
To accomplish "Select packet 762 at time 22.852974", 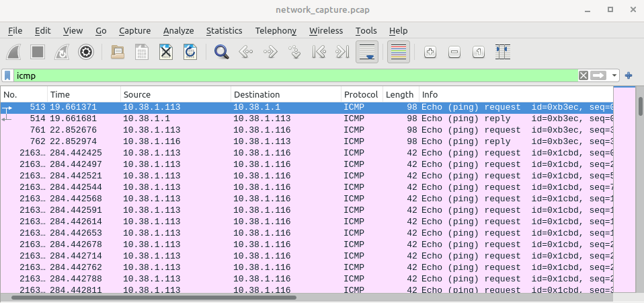I will (x=307, y=142).
